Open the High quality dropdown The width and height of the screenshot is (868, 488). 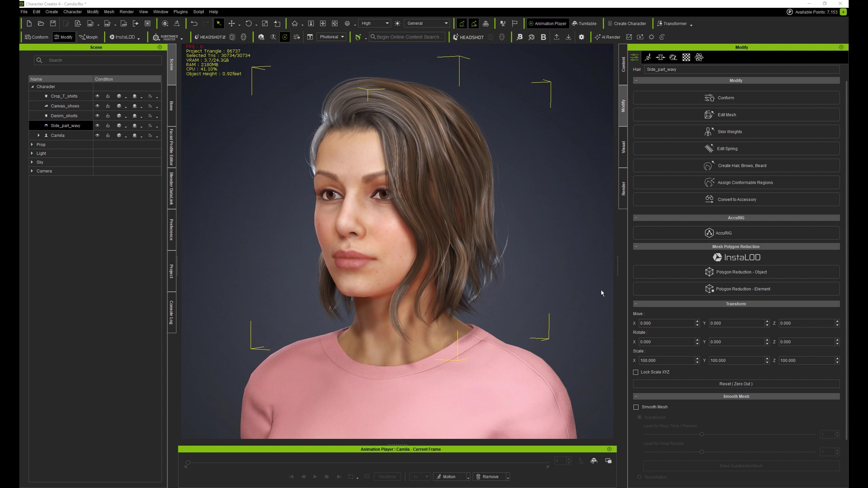tap(374, 23)
